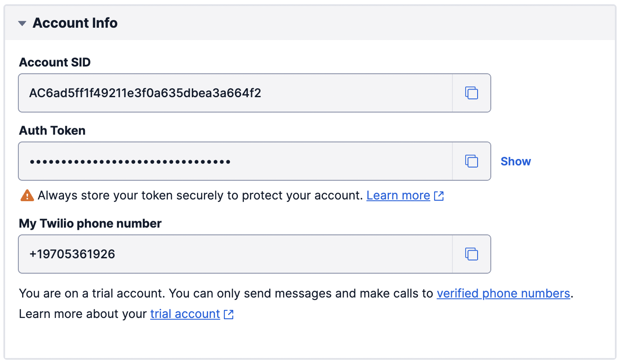Copy the Auth Token to clipboard

click(x=471, y=161)
